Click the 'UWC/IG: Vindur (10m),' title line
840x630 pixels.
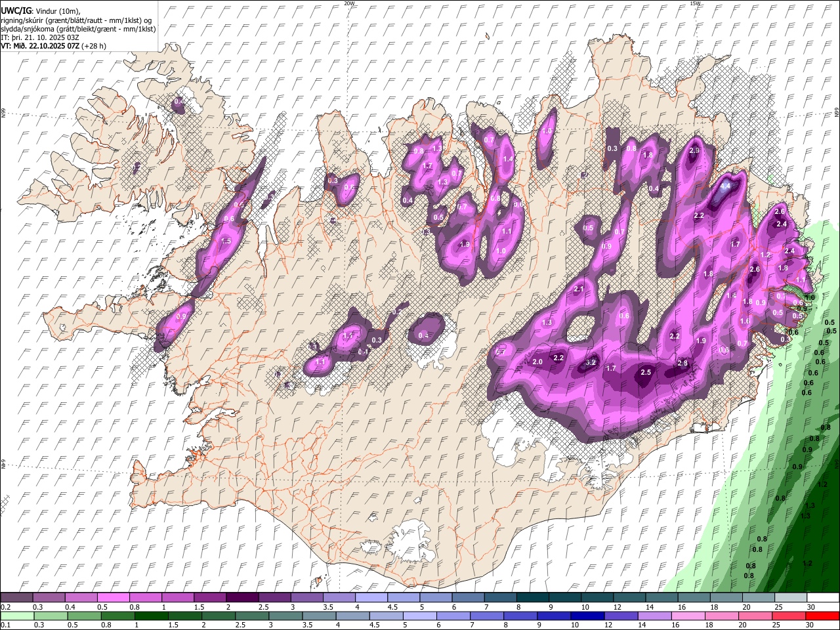point(41,10)
